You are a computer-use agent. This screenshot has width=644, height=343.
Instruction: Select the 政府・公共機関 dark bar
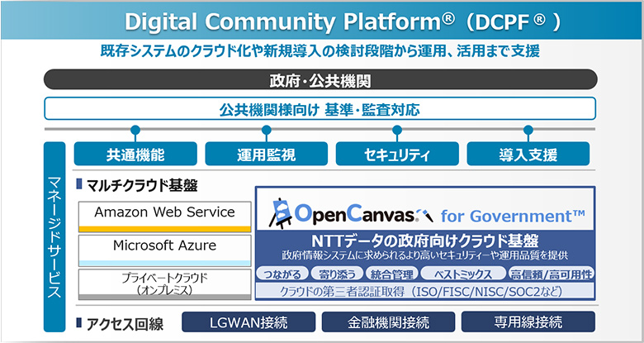320,80
